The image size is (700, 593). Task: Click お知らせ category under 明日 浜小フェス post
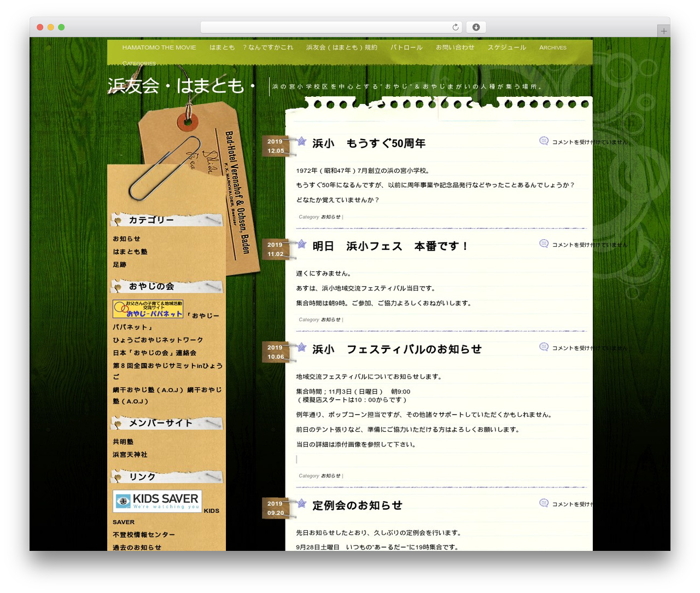[x=331, y=320]
